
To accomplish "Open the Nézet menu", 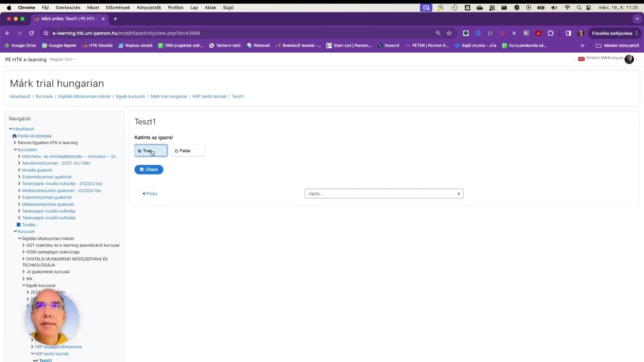I will (93, 8).
